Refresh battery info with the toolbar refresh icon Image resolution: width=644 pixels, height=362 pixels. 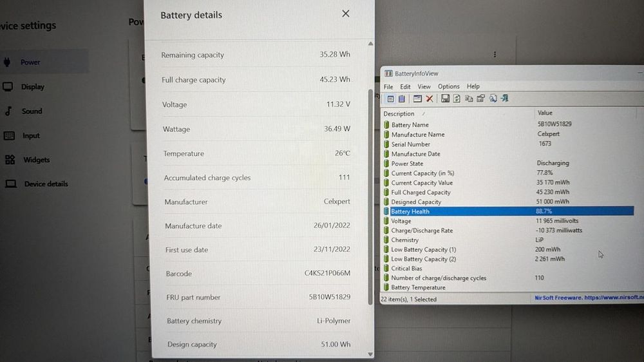pyautogui.click(x=457, y=99)
